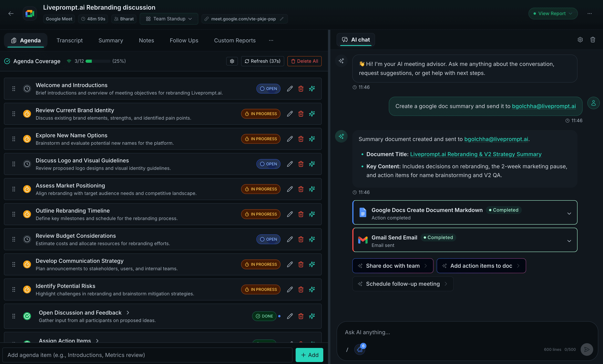The width and height of the screenshot is (603, 364).
Task: Open Agenda Coverage settings gear
Action: 232,61
